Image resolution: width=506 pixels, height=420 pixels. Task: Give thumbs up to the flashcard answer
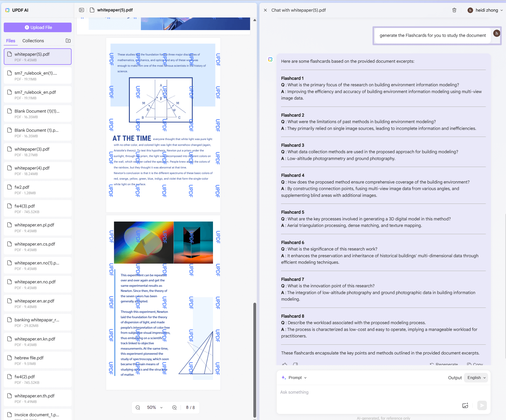285,364
